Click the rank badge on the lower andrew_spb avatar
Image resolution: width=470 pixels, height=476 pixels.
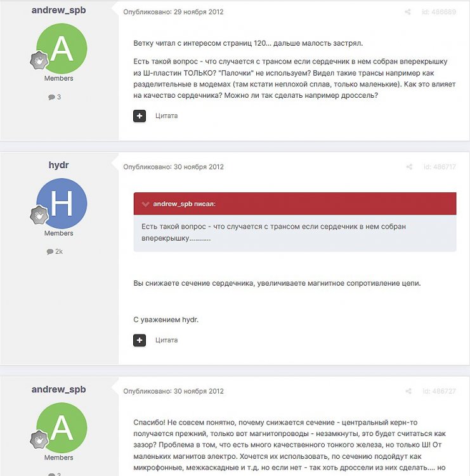coord(39,440)
